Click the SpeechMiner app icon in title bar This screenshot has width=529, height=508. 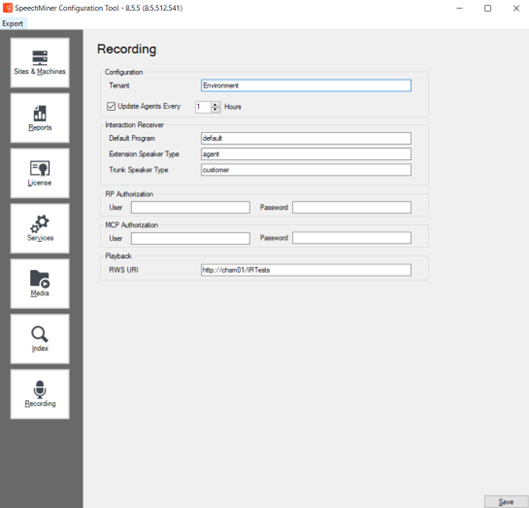[x=7, y=8]
